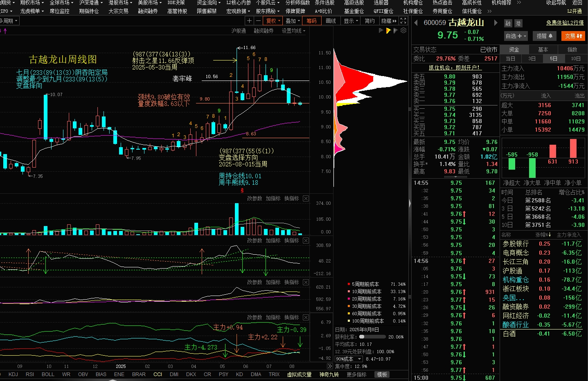588x381 pixels.
Task: Select BOLL indicator tab
Action: tap(48, 374)
